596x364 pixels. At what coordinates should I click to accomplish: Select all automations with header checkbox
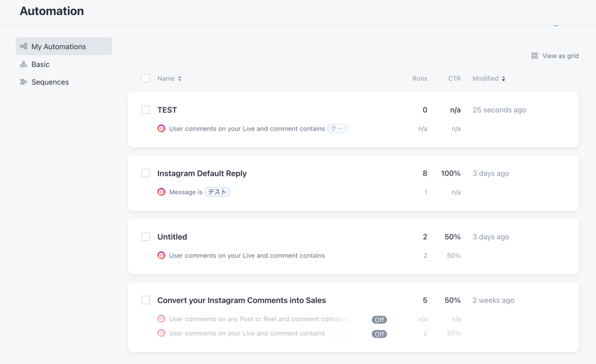point(146,78)
